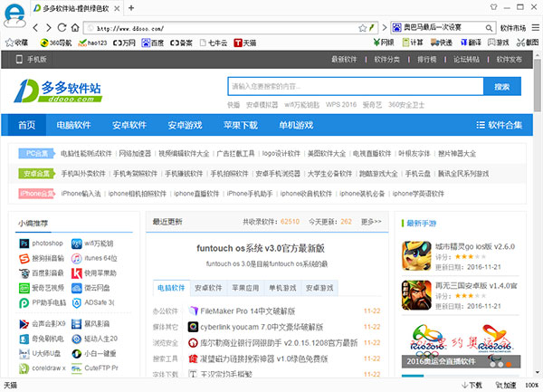Viewport: 543px width, 392px height.
Task: Open 更多>> in 最近更新
Action: pos(371,222)
